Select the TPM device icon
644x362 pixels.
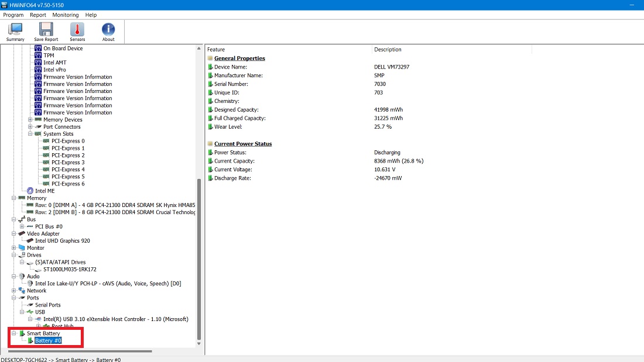point(37,55)
